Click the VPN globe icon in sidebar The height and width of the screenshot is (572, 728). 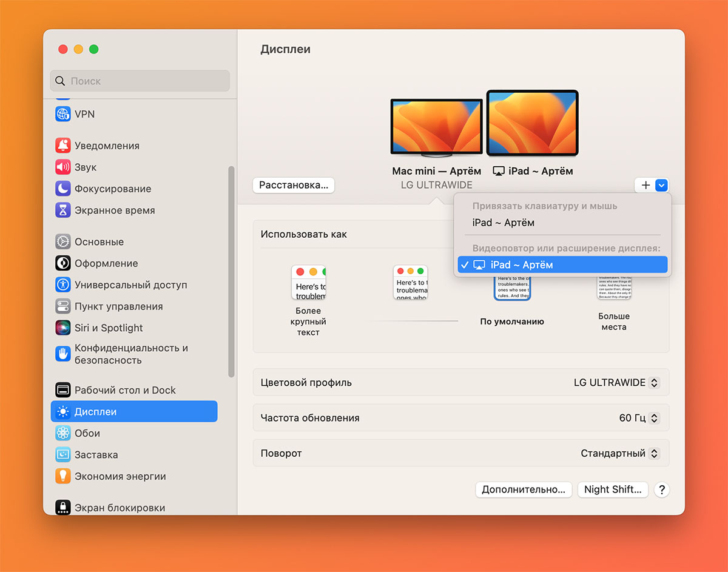[63, 114]
